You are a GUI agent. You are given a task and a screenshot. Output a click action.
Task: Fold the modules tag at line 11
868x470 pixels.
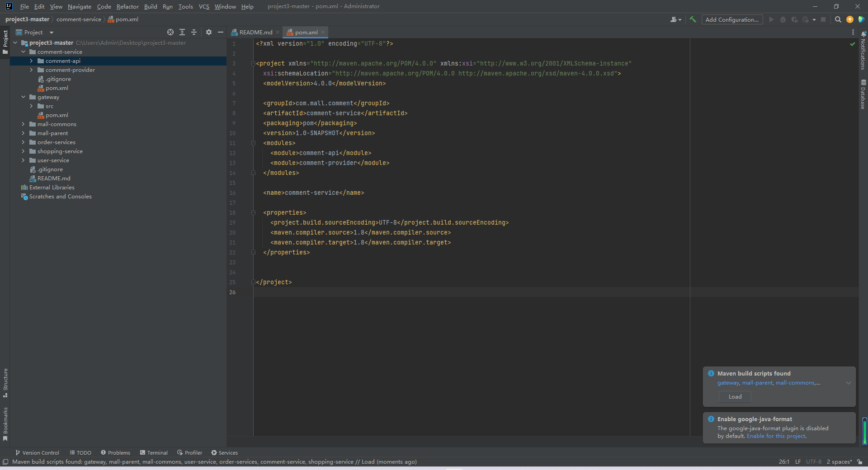pyautogui.click(x=254, y=143)
